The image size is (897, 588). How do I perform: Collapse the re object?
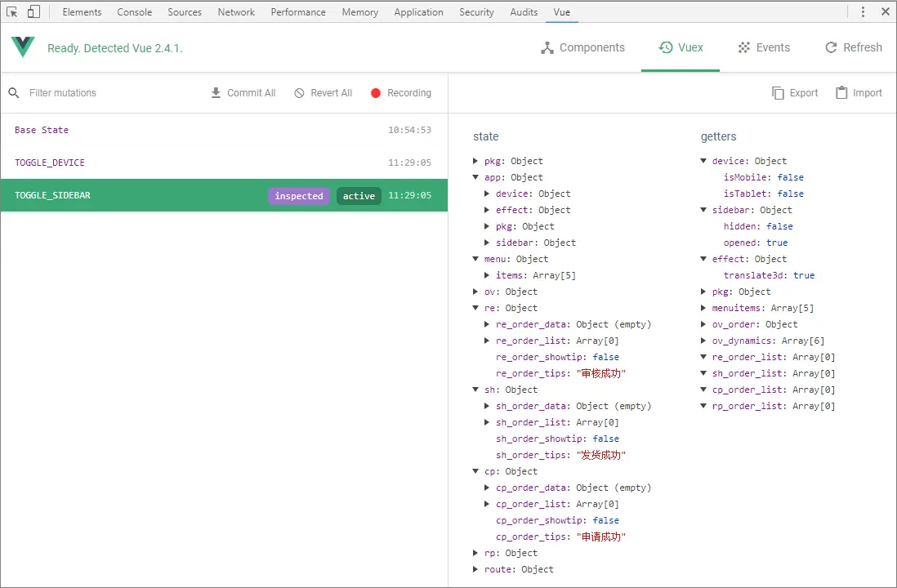(x=475, y=308)
